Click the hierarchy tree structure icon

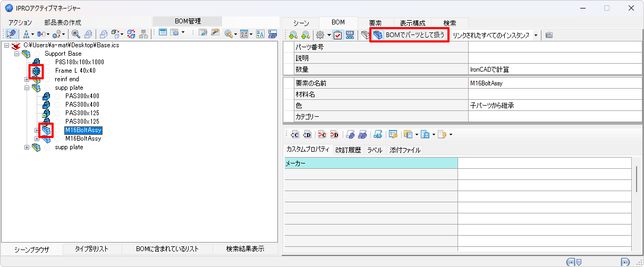pos(26,34)
